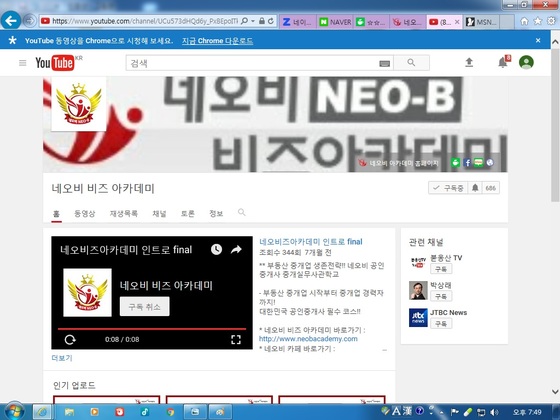Click the lock security icon
The height and width of the screenshot is (420, 560).
[262, 21]
